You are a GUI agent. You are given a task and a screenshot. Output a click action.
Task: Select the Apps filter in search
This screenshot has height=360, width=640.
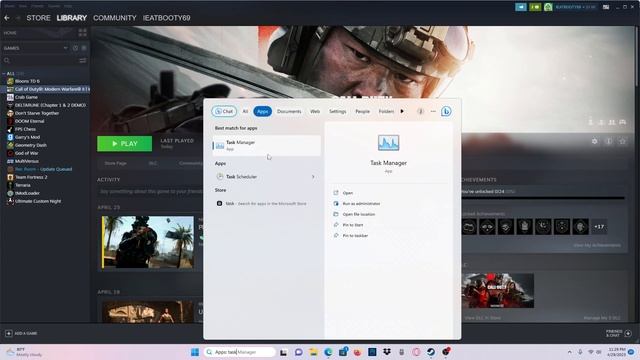click(x=262, y=111)
